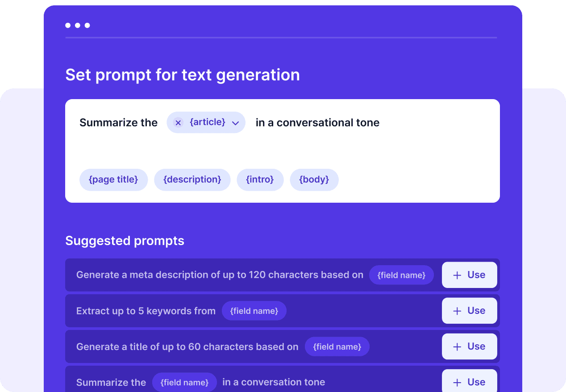Viewport: 566px width, 392px height.
Task: Insert the {intro} token
Action: [260, 179]
